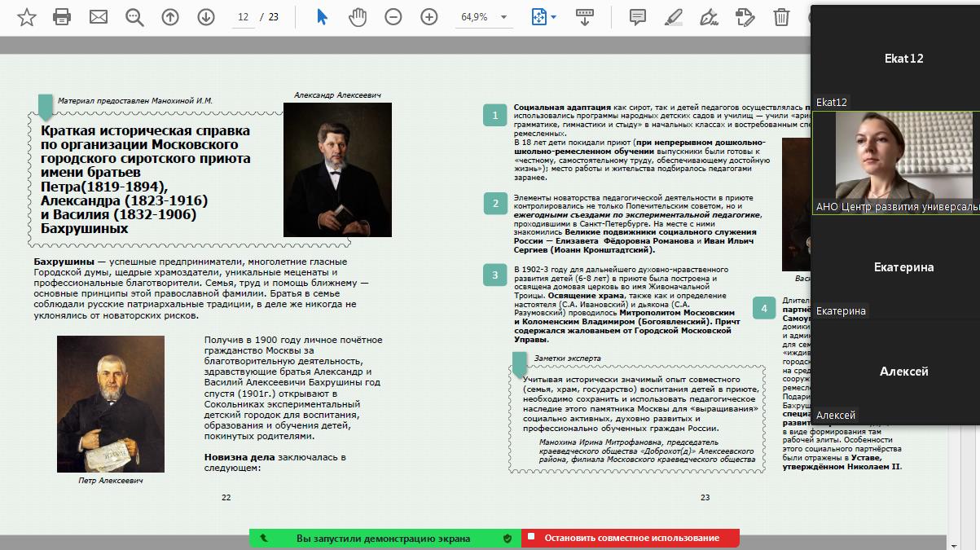Go to next page with down arrow
The height and width of the screenshot is (550, 980).
click(206, 17)
